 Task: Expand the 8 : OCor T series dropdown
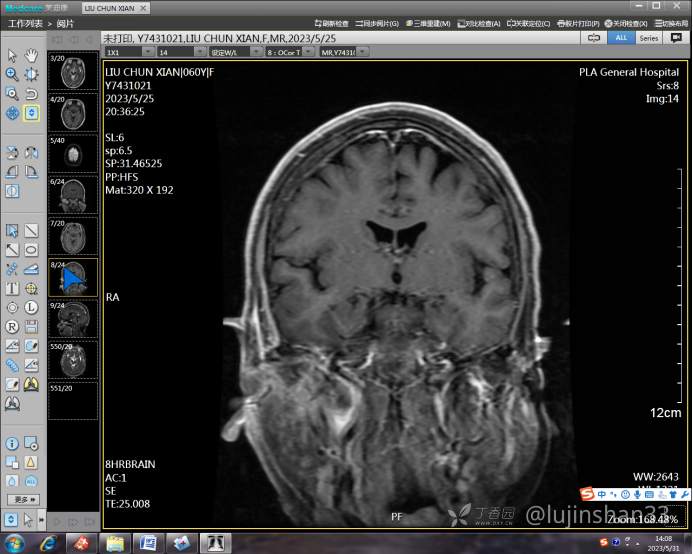[x=291, y=52]
